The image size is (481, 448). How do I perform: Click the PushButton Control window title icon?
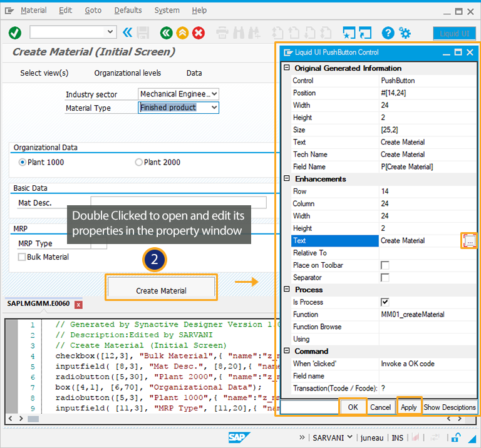(x=287, y=53)
